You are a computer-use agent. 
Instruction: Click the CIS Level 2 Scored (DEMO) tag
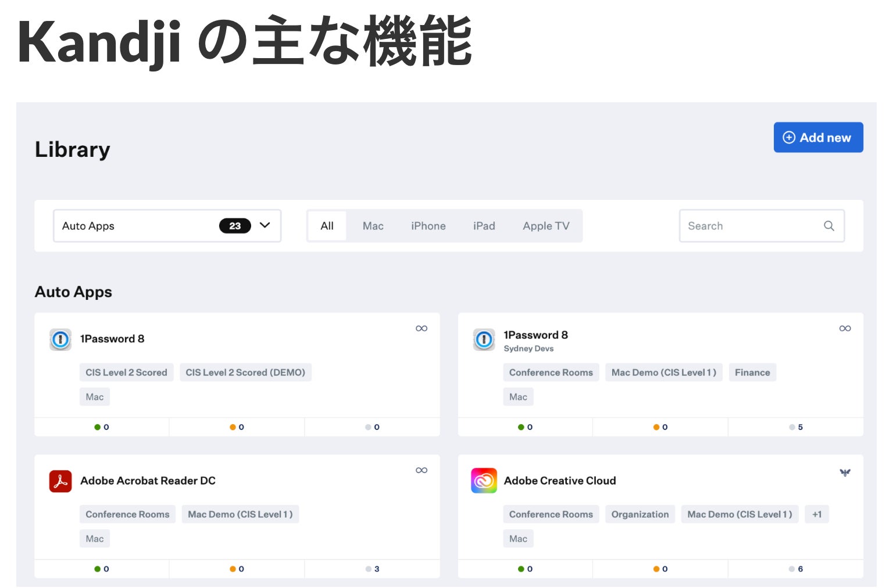point(245,372)
